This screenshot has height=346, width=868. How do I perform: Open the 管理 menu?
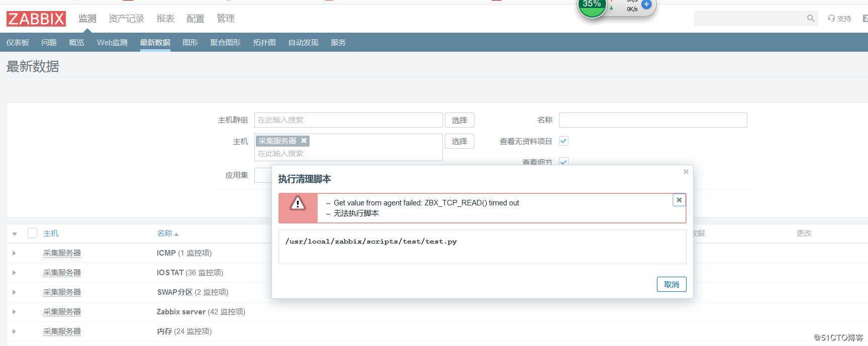point(226,19)
